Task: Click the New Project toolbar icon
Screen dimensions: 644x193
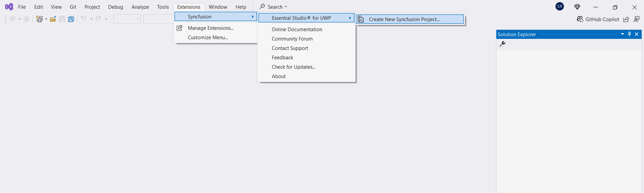Action: (40, 19)
